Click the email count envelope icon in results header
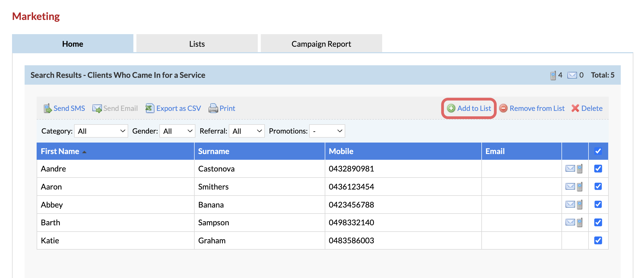This screenshot has height=278, width=644. [572, 75]
